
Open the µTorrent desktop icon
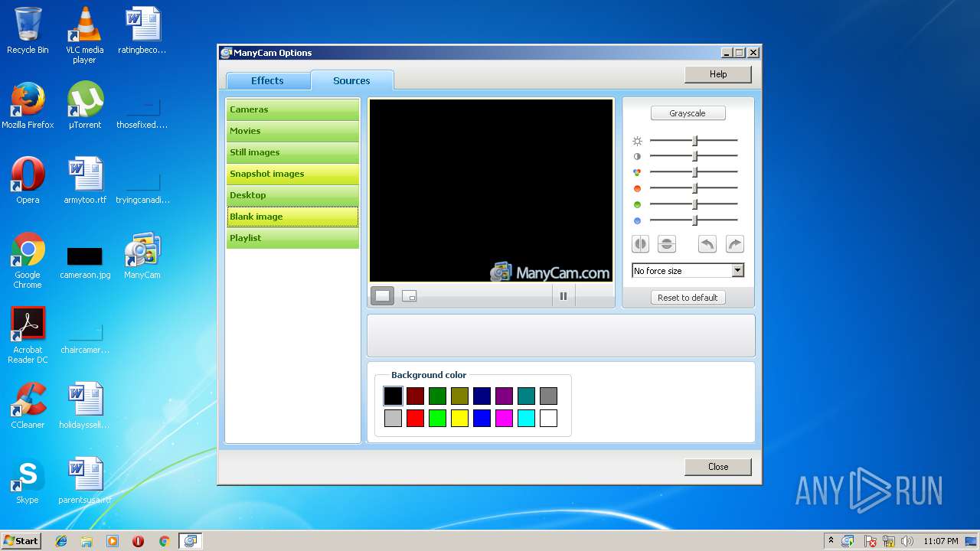click(85, 106)
